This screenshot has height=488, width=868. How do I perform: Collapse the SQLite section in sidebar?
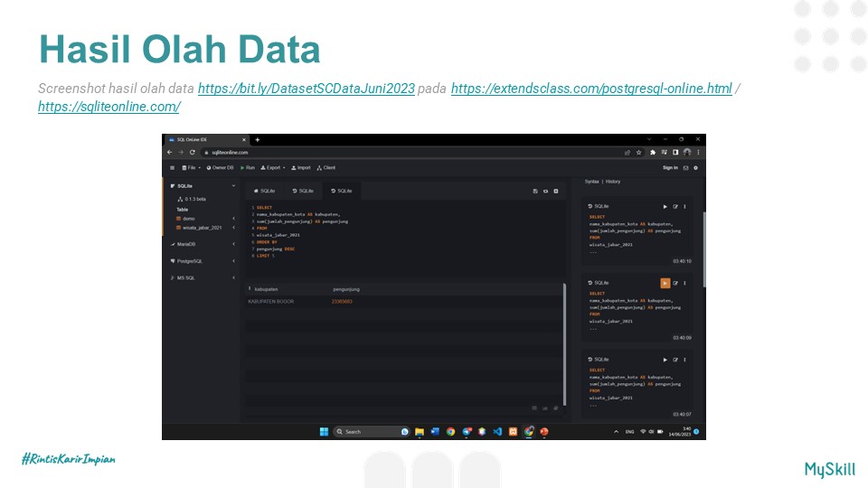pos(233,186)
